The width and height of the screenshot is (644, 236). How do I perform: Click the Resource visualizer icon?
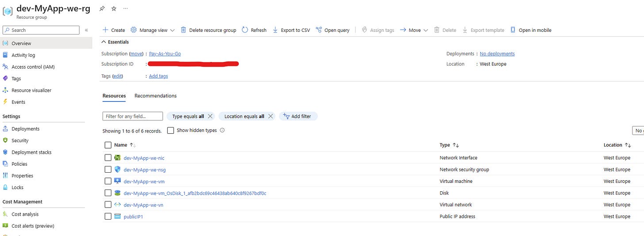[5, 90]
